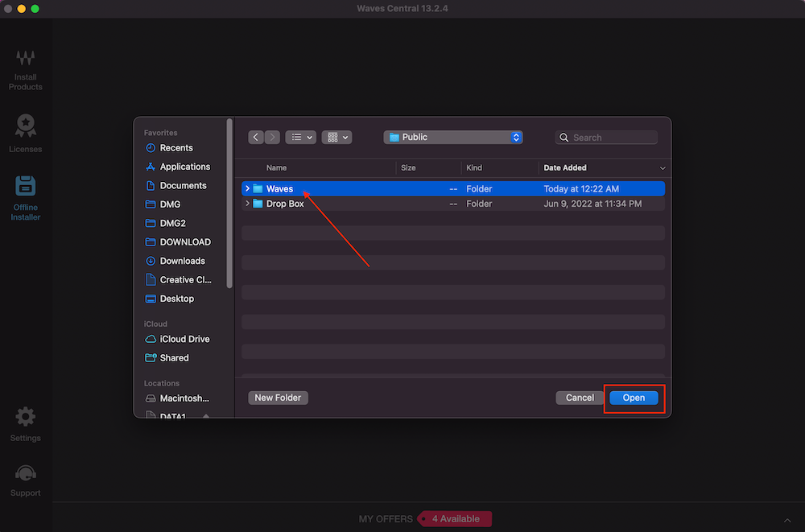Click the Shared icon under iCloud
Image resolution: width=805 pixels, height=532 pixels.
(152, 357)
